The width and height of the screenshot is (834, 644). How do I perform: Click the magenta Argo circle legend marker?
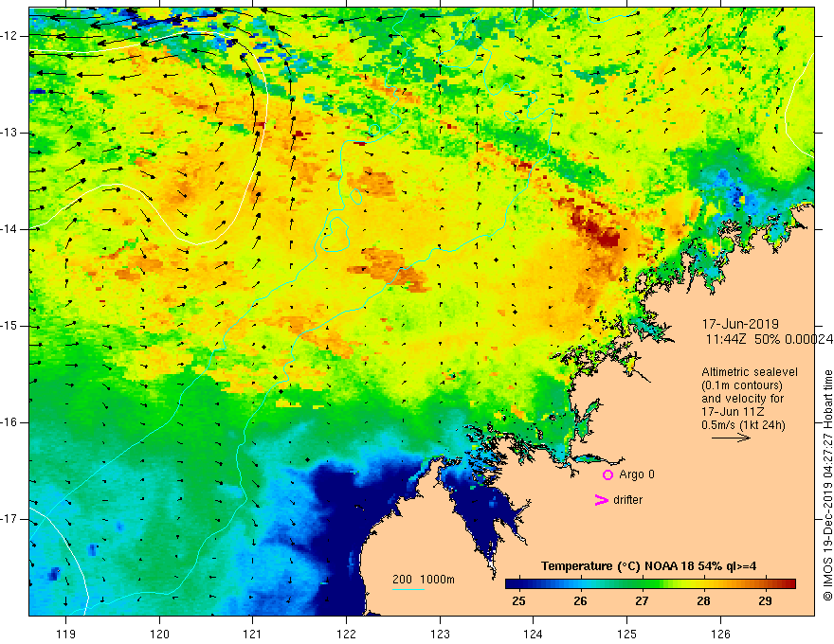pos(607,474)
